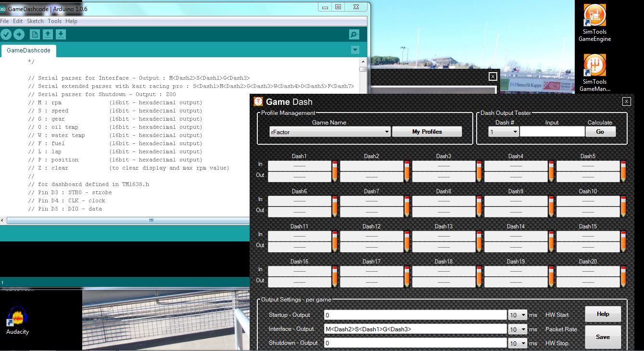Click the Dash13 pencil edit icon

[x=479, y=241]
